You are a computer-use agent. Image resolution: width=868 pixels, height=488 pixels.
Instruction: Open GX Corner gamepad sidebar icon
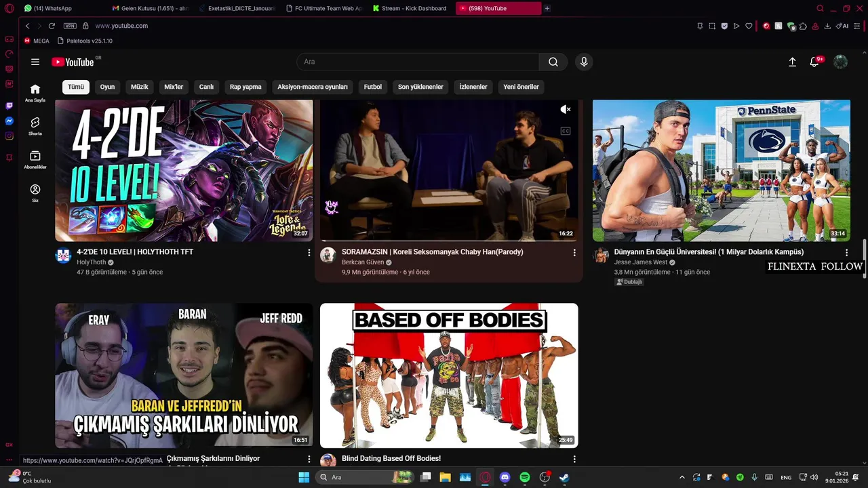[9, 39]
